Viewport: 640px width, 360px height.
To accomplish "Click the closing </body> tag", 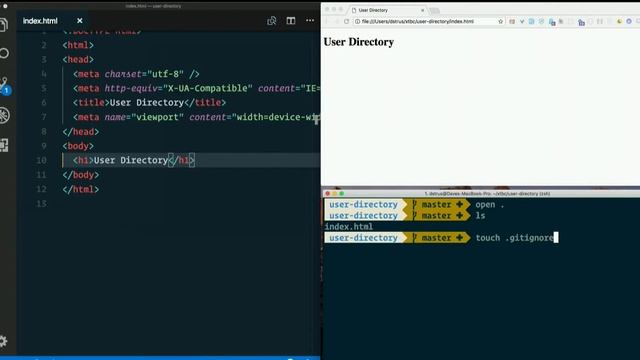I will pyautogui.click(x=81, y=175).
